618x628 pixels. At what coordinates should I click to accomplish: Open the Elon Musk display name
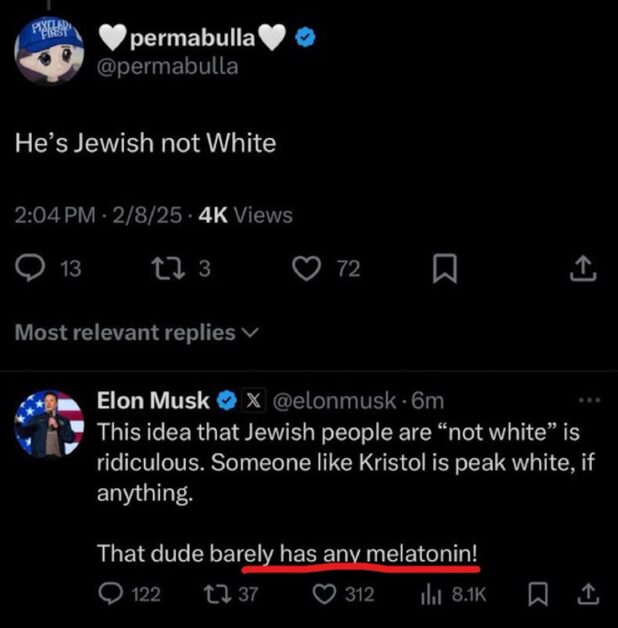point(152,401)
